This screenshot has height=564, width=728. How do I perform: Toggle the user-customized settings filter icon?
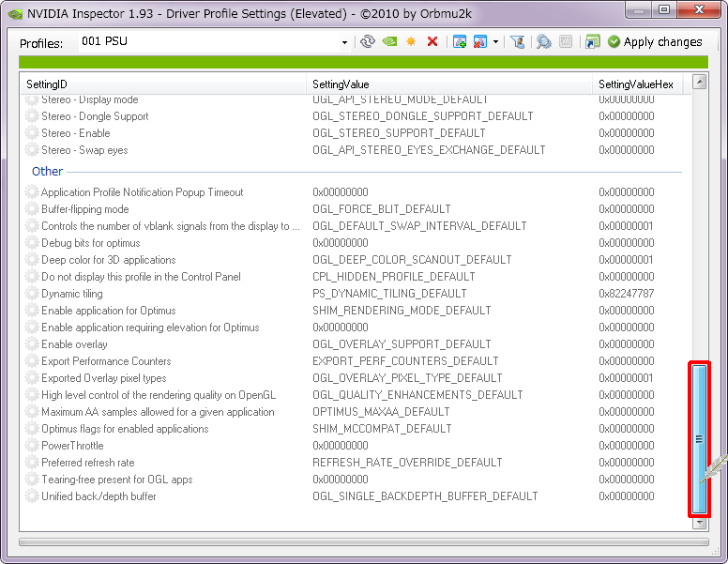pyautogui.click(x=517, y=42)
